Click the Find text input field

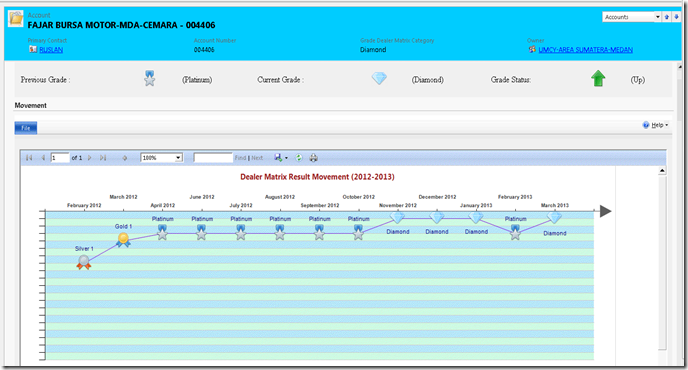point(213,158)
